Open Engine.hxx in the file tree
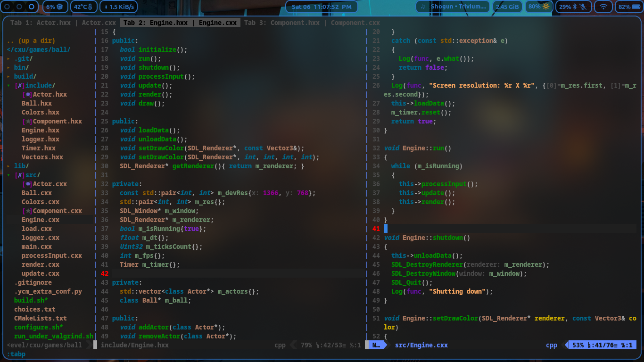Screen dimensions: 644x362 pos(41,130)
